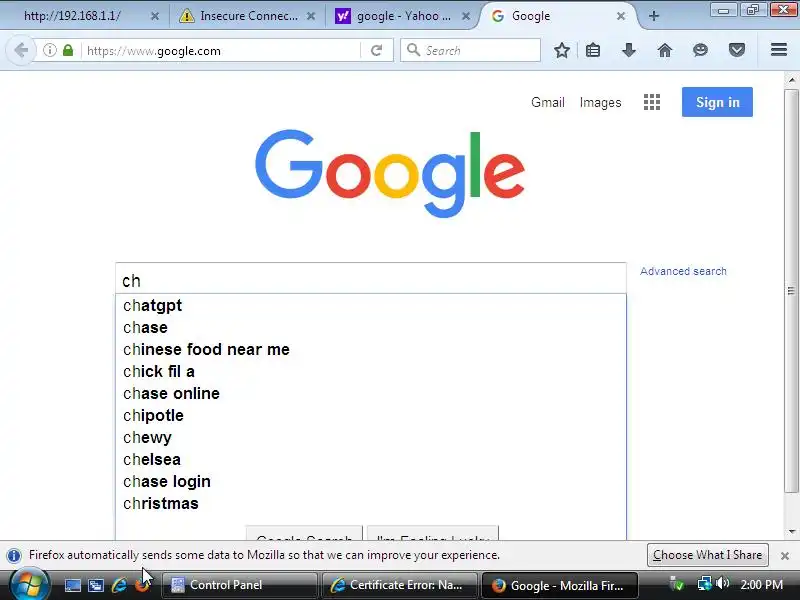
Task: Select Google - Mozilla Firefox taskbar button
Action: (560, 585)
